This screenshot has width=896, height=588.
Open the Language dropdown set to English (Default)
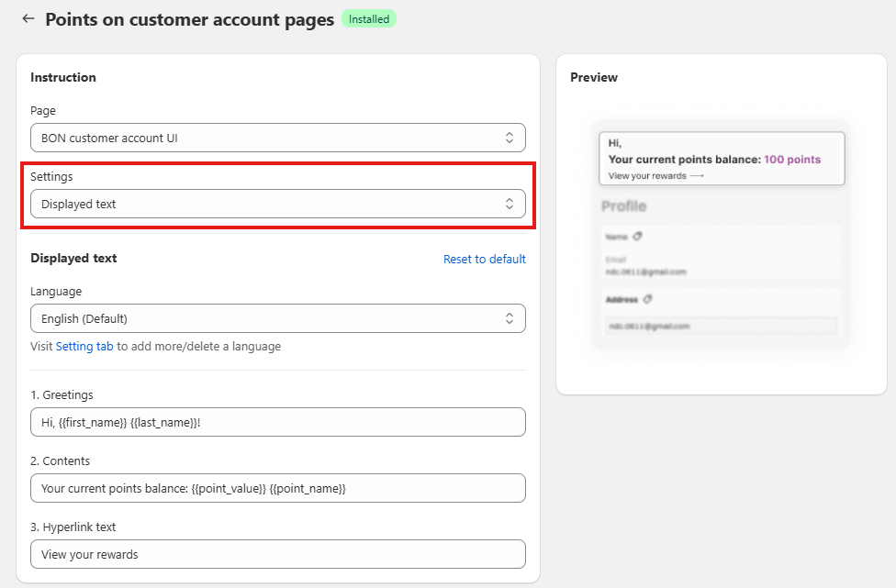277,318
